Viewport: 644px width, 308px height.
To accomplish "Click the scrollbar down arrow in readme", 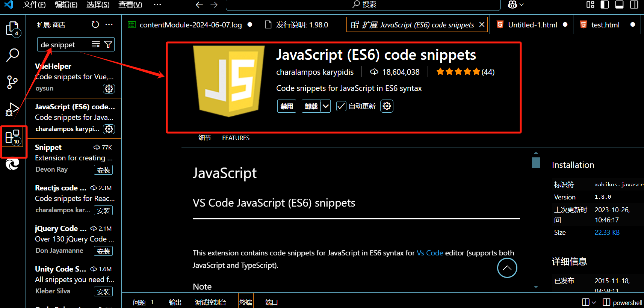I will [536, 287].
